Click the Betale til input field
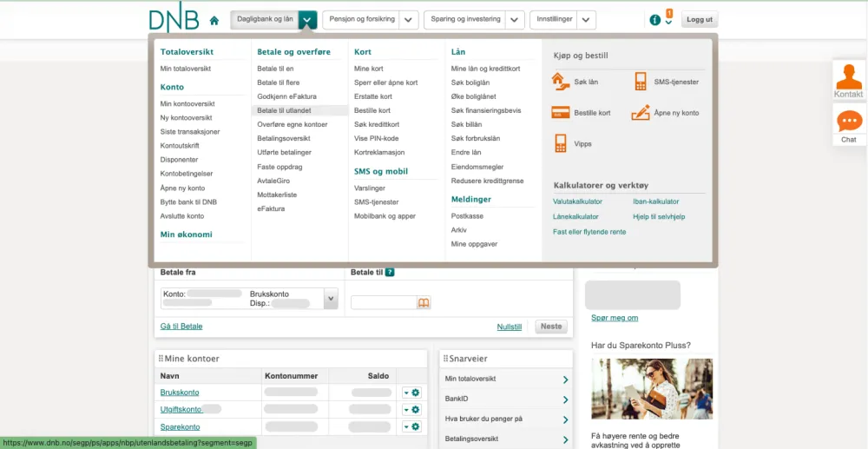This screenshot has width=868, height=449. coord(383,303)
